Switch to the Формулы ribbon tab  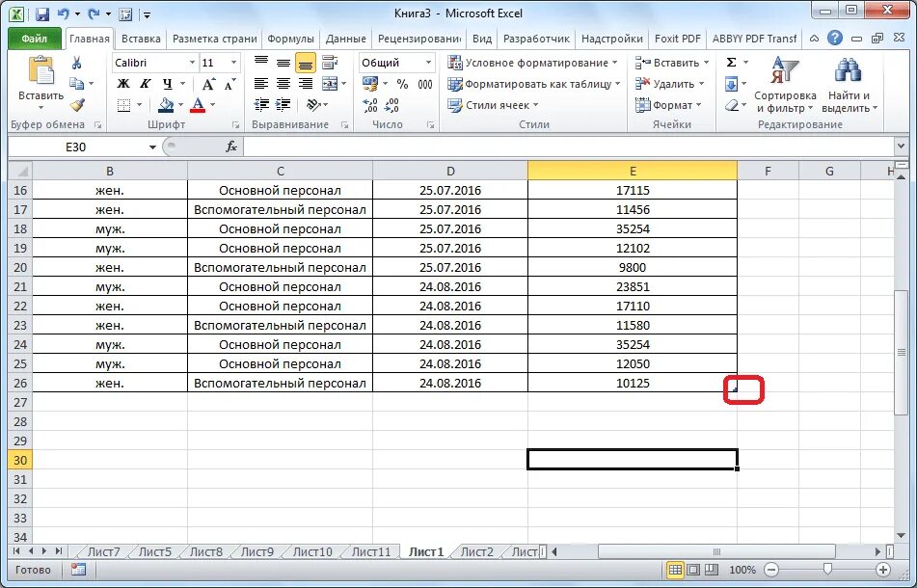click(x=290, y=39)
